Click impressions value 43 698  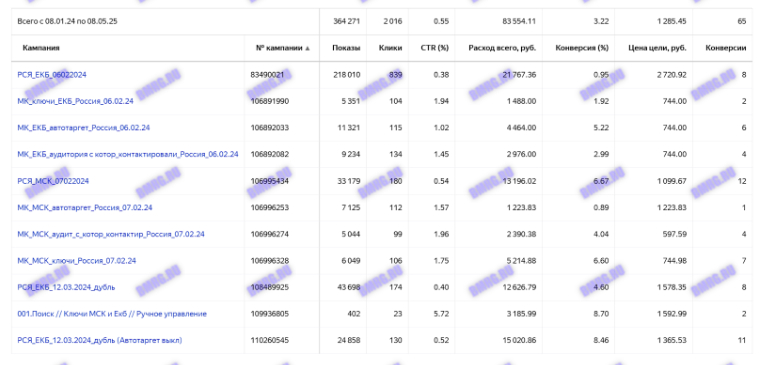pos(348,287)
